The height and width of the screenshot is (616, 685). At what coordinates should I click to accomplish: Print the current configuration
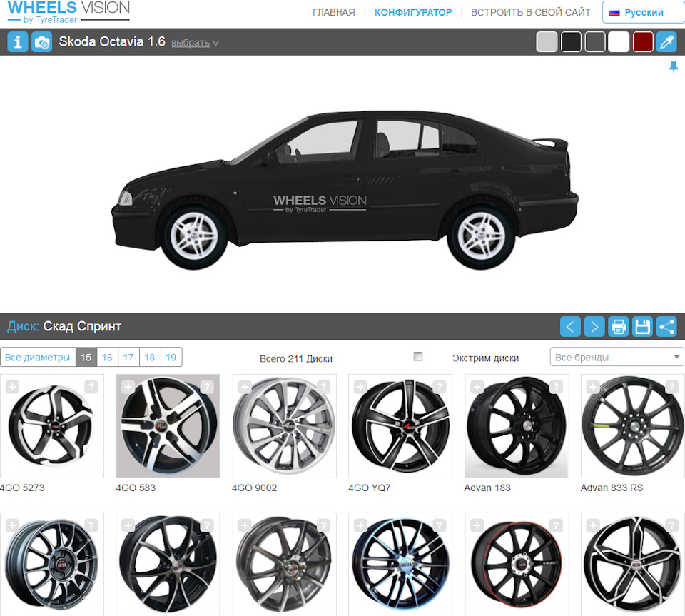(618, 327)
